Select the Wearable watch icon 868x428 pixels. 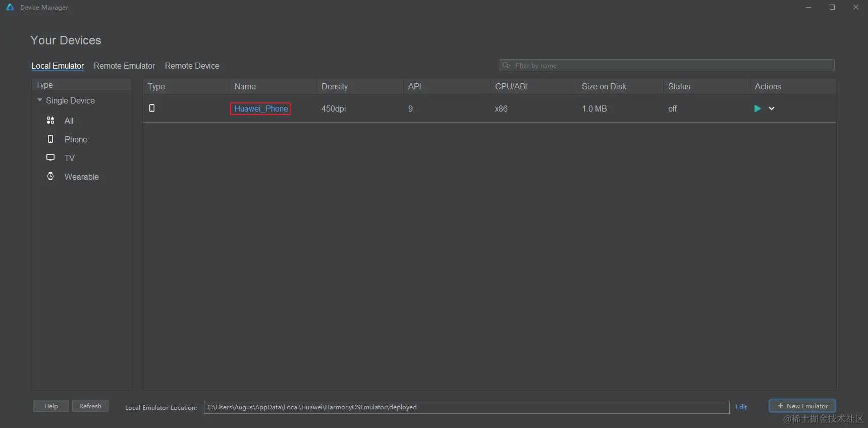click(50, 176)
